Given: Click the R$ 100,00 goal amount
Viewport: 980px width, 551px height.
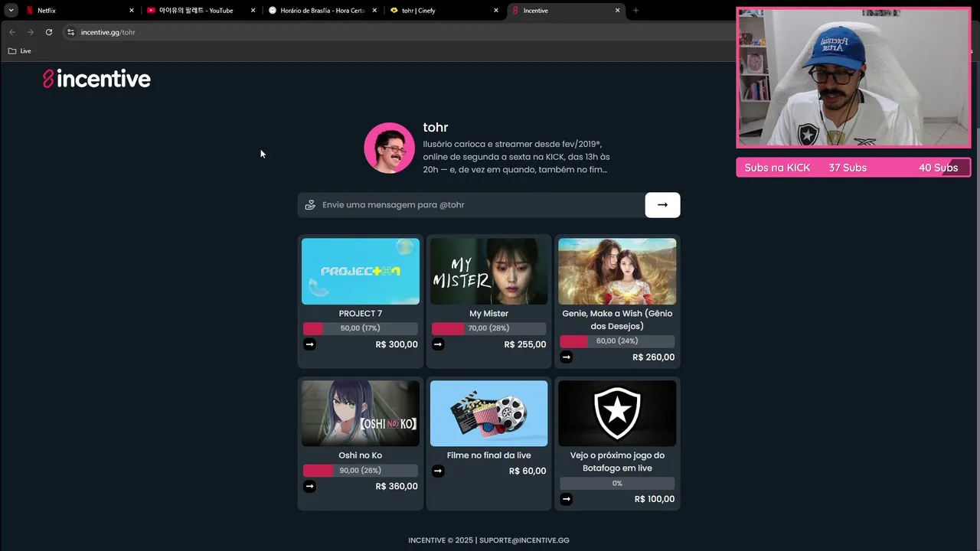Looking at the screenshot, I should [655, 499].
